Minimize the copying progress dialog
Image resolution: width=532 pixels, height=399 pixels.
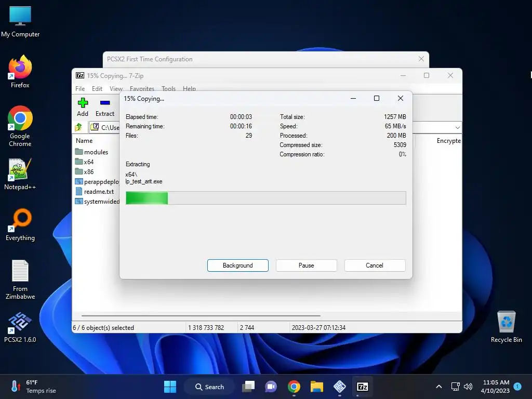click(353, 98)
